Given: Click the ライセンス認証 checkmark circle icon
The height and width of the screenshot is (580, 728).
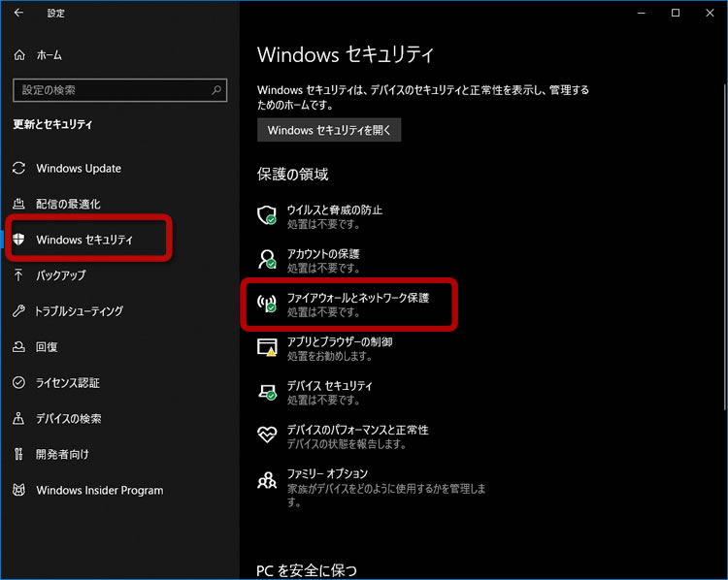Looking at the screenshot, I should point(18,382).
